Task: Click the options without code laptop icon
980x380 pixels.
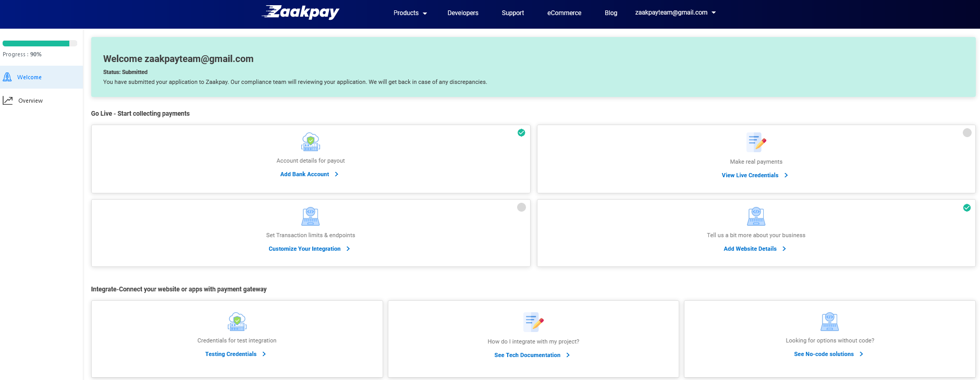Action: [x=830, y=322]
